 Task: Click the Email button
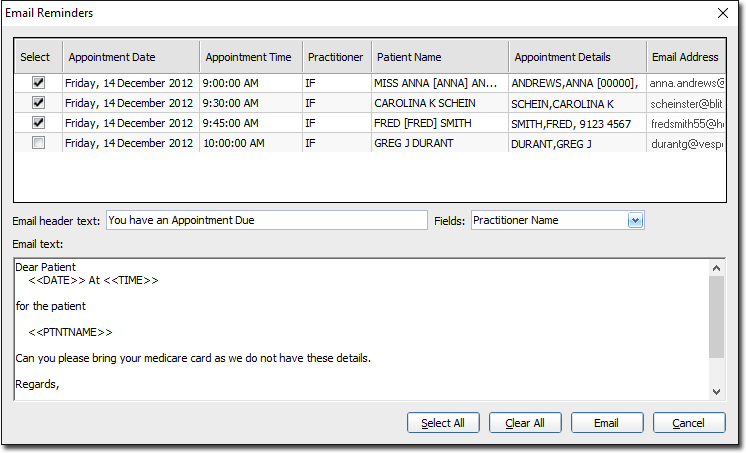click(606, 423)
